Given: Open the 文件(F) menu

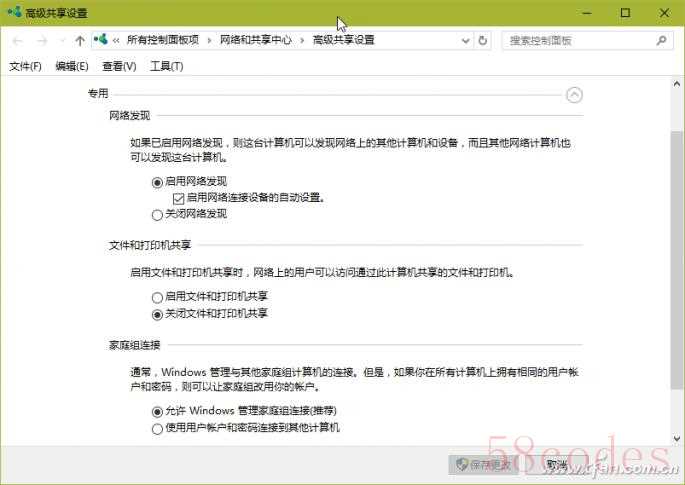Looking at the screenshot, I should tap(25, 66).
